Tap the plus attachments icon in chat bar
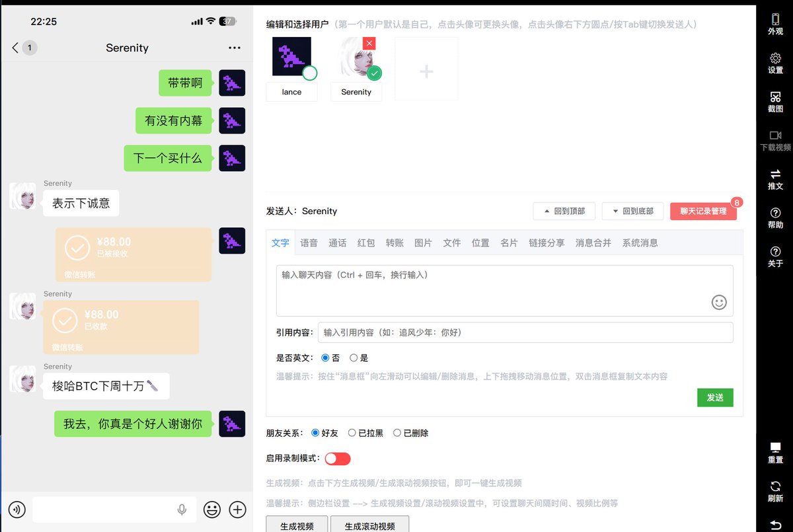 pyautogui.click(x=237, y=510)
